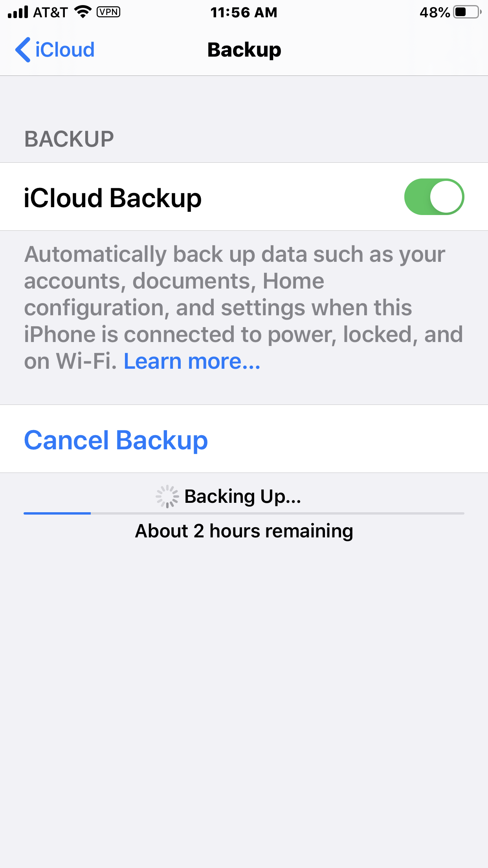Tap the blue backup progress bar
The height and width of the screenshot is (868, 488).
point(57,513)
